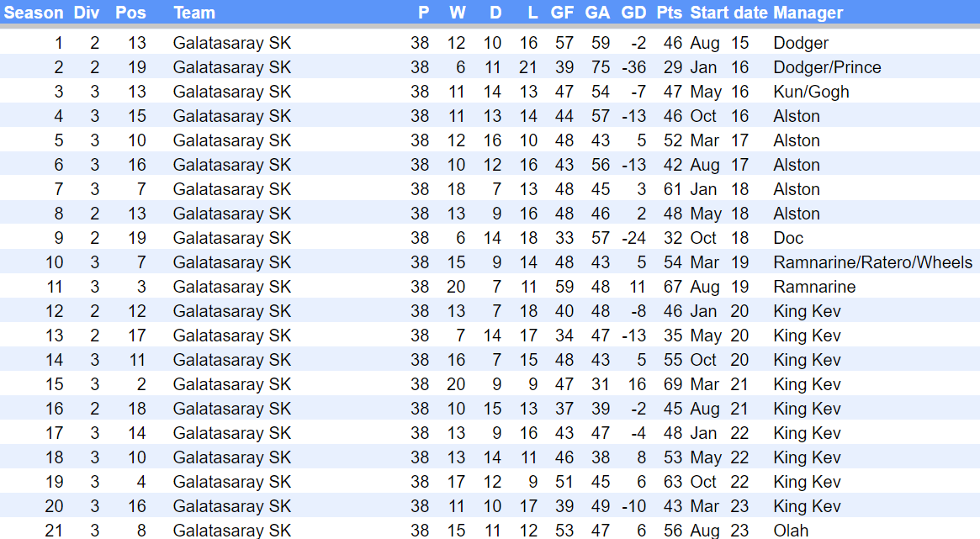Click the Pts column header
Screen dimensions: 980x539
[x=670, y=13]
